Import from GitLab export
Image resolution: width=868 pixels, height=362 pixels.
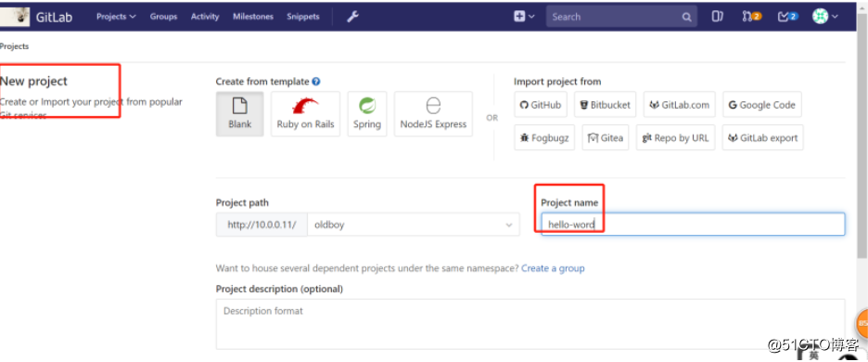click(763, 137)
